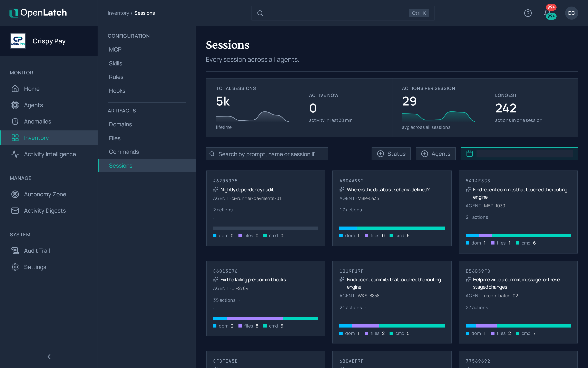The image size is (588, 368).
Task: Click the Inventory grid icon
Action: pyautogui.click(x=15, y=138)
